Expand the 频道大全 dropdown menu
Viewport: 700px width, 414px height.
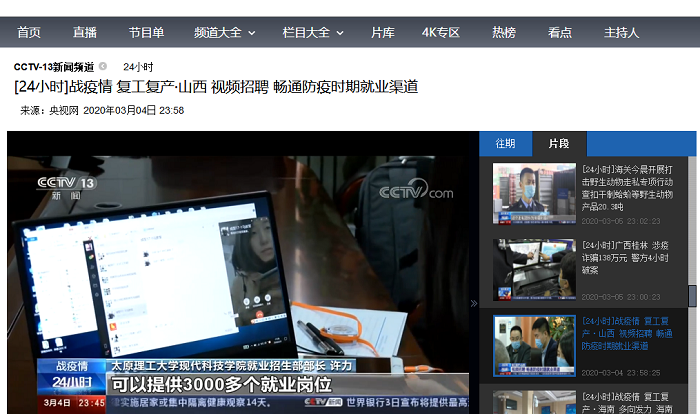[223, 32]
